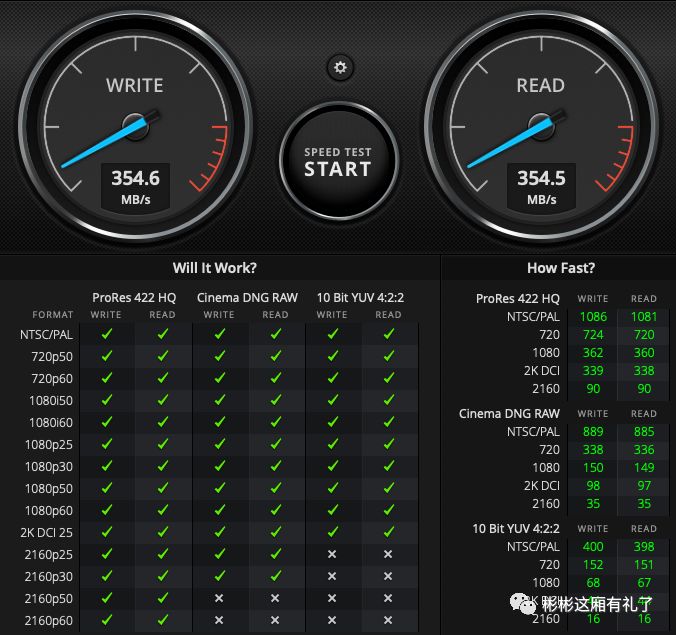Click the 10 Bit YUV NTSC/PAL write value 400
Viewport: 676px width, 635px height.
coord(593,547)
